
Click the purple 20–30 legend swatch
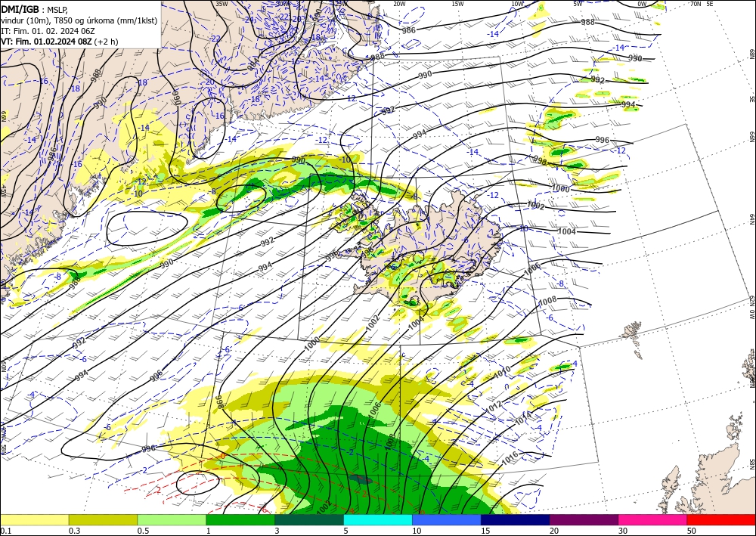pos(584,519)
